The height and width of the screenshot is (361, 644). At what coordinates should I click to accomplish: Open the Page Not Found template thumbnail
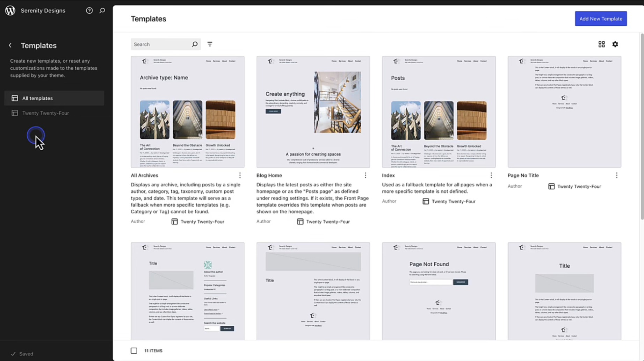pos(439,291)
